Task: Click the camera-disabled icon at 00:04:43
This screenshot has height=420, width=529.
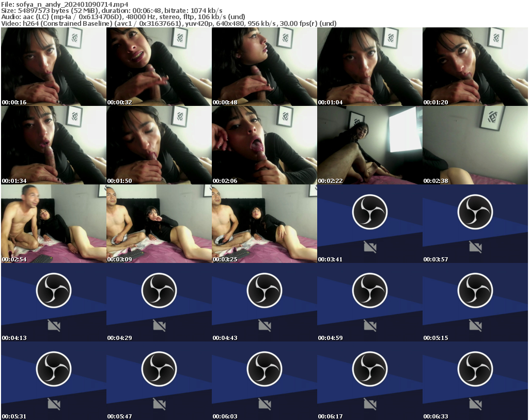Action: pos(264,325)
